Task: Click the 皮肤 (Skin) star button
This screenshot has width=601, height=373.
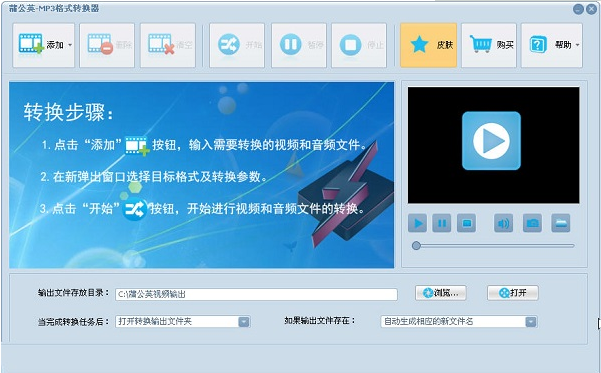Action: [x=429, y=45]
